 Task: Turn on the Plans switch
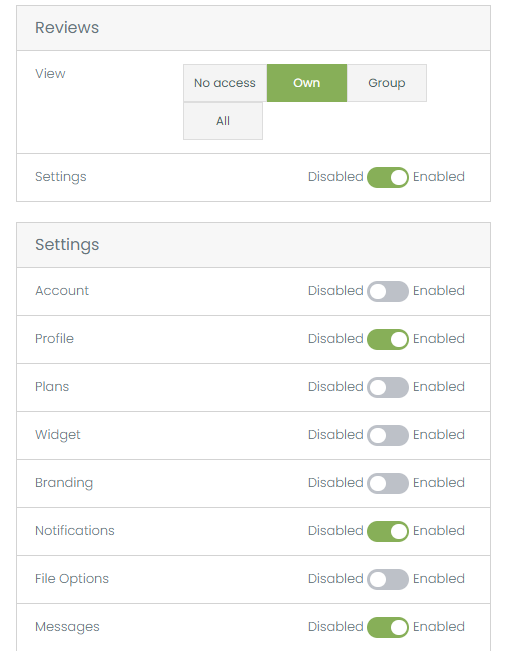click(387, 387)
